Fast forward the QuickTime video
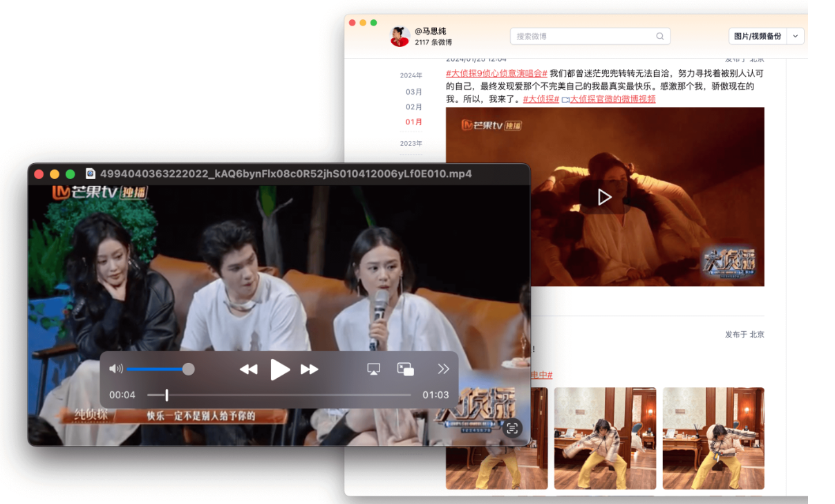This screenshot has width=835, height=504. (310, 369)
